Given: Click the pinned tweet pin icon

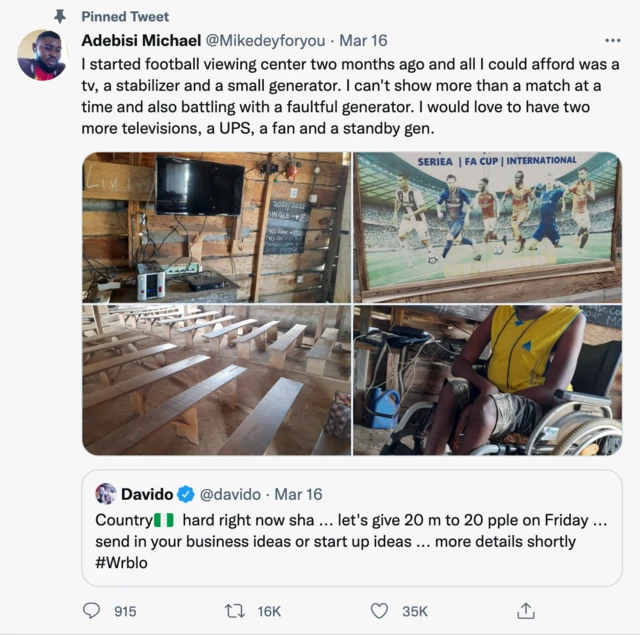Looking at the screenshot, I should (x=59, y=17).
